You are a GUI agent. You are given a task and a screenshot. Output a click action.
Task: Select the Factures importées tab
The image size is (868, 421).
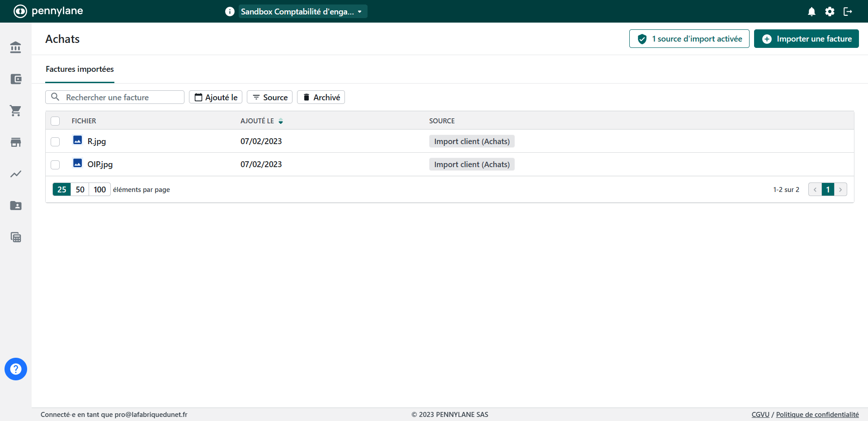pyautogui.click(x=80, y=69)
